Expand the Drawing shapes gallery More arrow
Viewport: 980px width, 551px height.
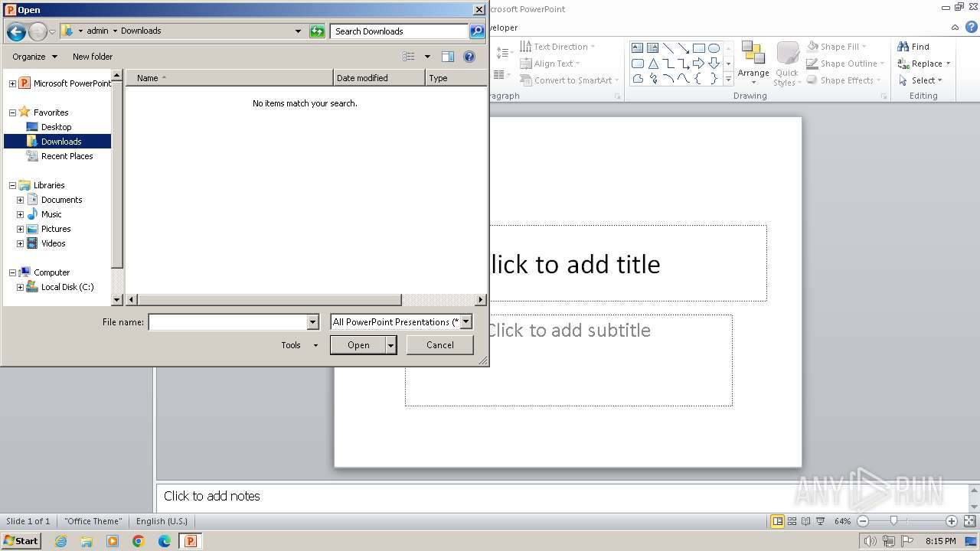point(728,80)
